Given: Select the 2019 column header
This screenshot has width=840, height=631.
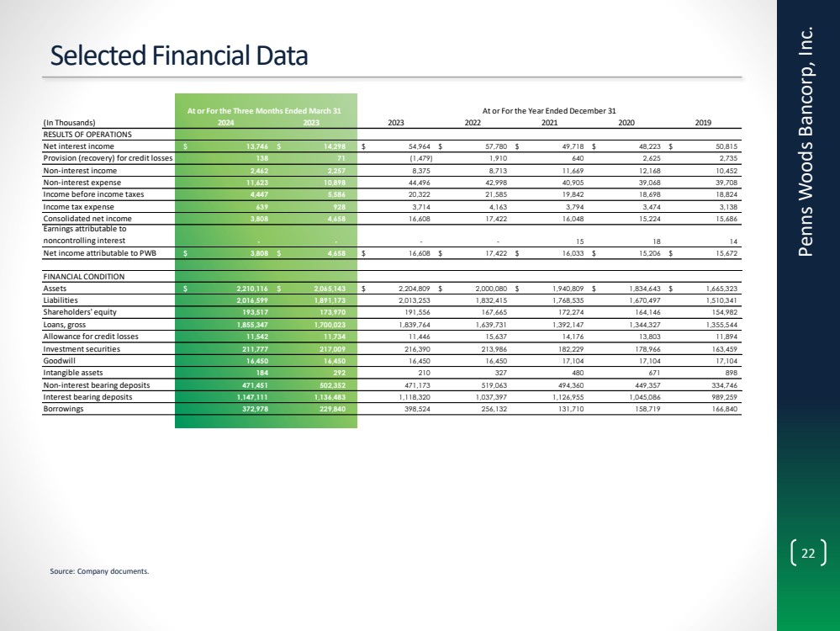Looking at the screenshot, I should pos(704,122).
